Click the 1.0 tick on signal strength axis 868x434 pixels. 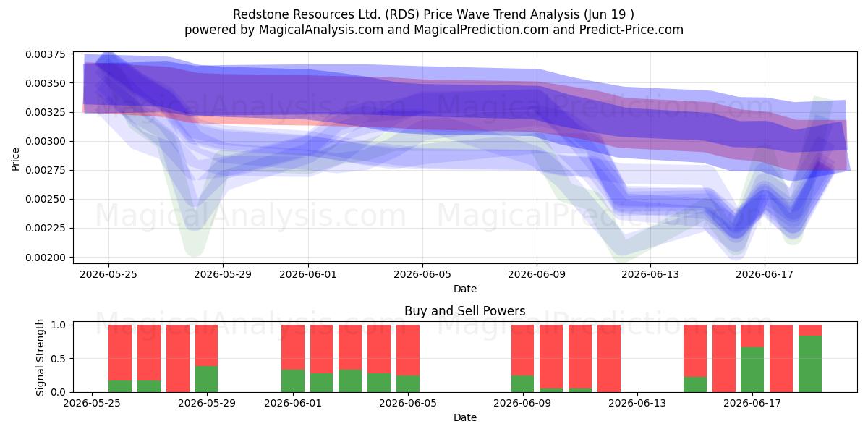pos(58,325)
